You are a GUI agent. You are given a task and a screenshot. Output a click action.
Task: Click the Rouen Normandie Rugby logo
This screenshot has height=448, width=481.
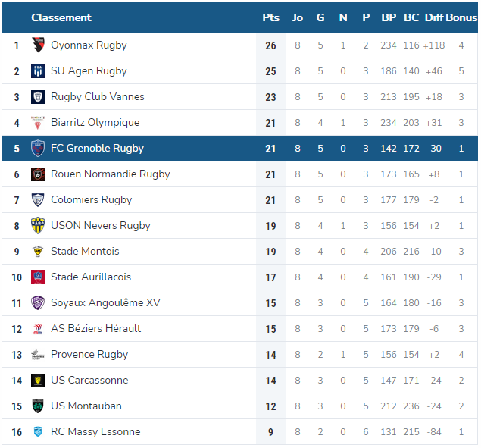(x=38, y=174)
